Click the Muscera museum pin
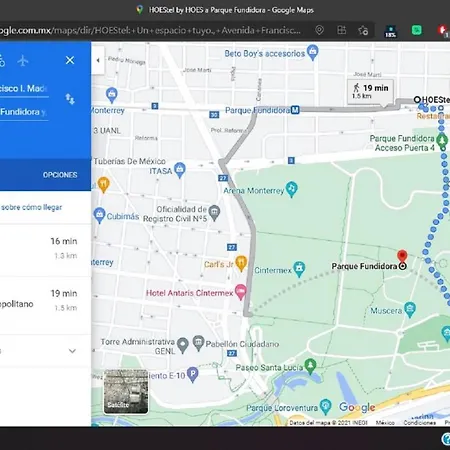The width and height of the screenshot is (450, 450). point(410,309)
